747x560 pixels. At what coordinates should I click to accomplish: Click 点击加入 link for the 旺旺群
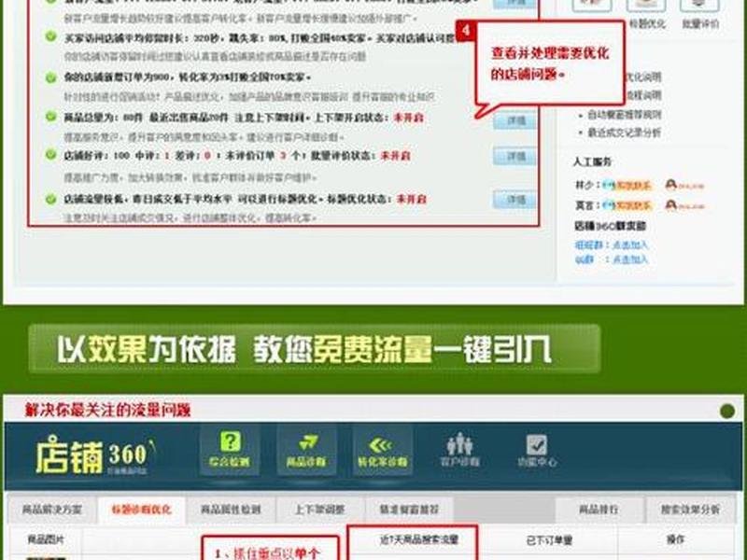[x=630, y=245]
